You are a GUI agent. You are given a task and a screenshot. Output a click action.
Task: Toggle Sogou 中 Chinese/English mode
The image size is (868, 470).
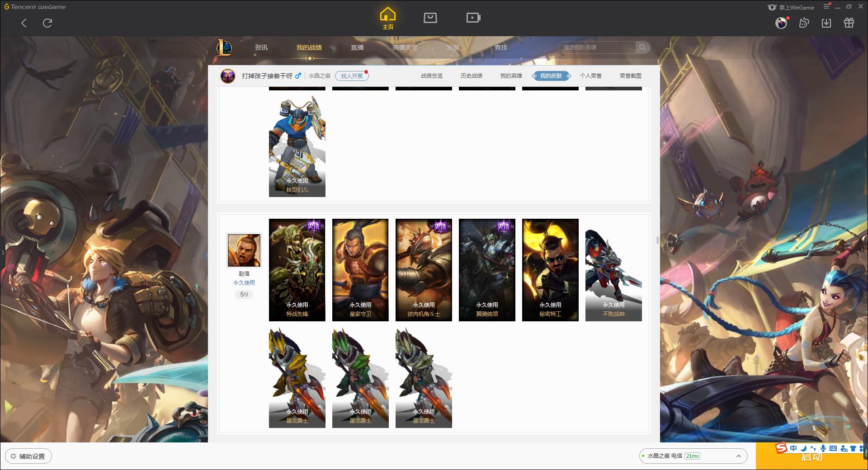pyautogui.click(x=793, y=448)
